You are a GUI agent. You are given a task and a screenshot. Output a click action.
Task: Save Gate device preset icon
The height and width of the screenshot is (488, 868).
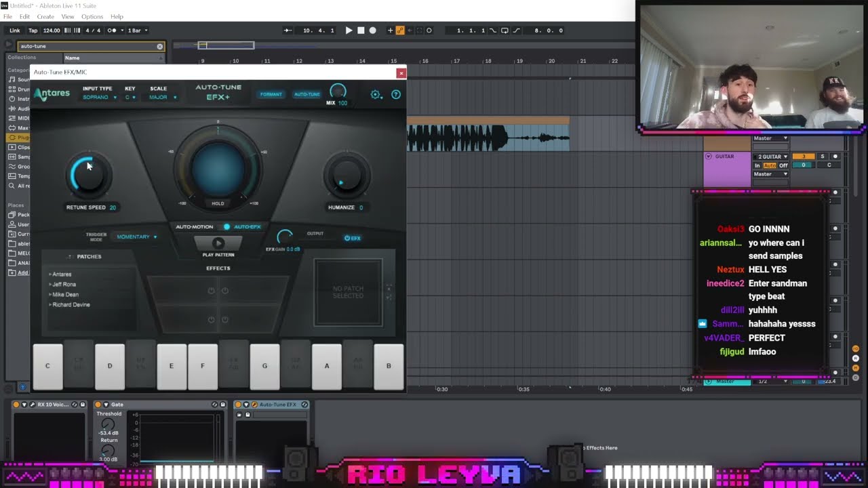222,405
